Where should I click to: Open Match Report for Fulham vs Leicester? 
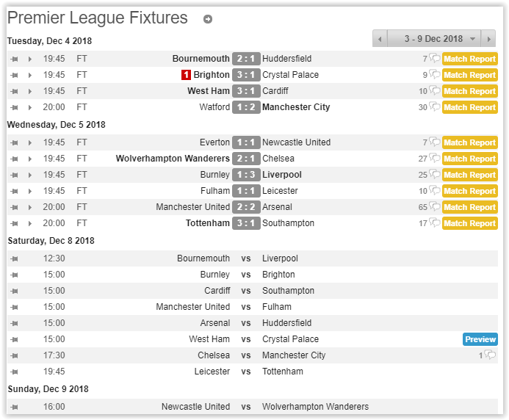(x=469, y=191)
